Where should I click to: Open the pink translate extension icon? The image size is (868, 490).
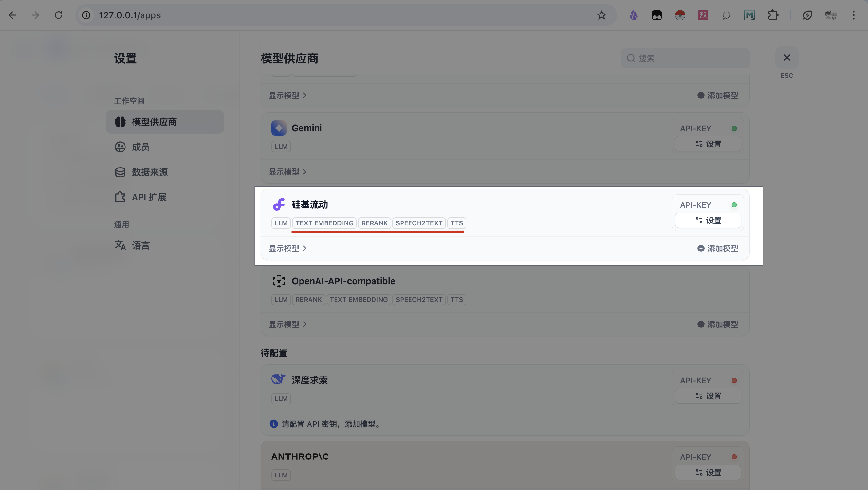pyautogui.click(x=703, y=15)
